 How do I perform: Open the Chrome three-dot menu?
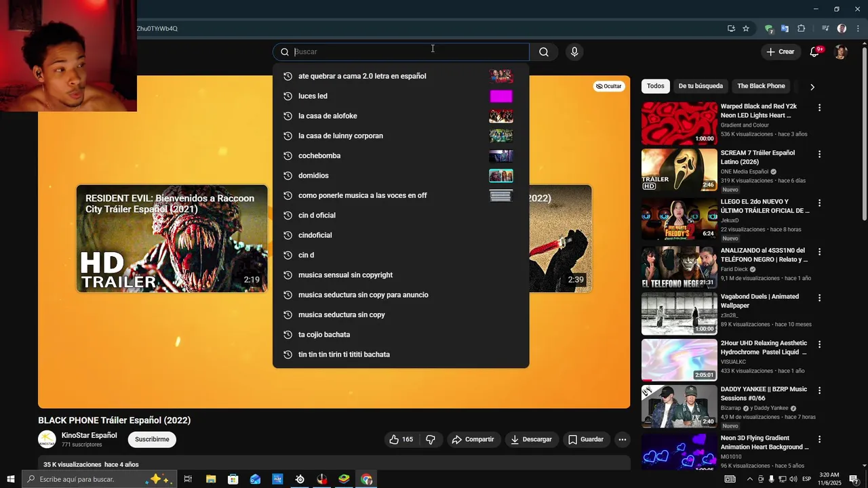click(x=858, y=28)
